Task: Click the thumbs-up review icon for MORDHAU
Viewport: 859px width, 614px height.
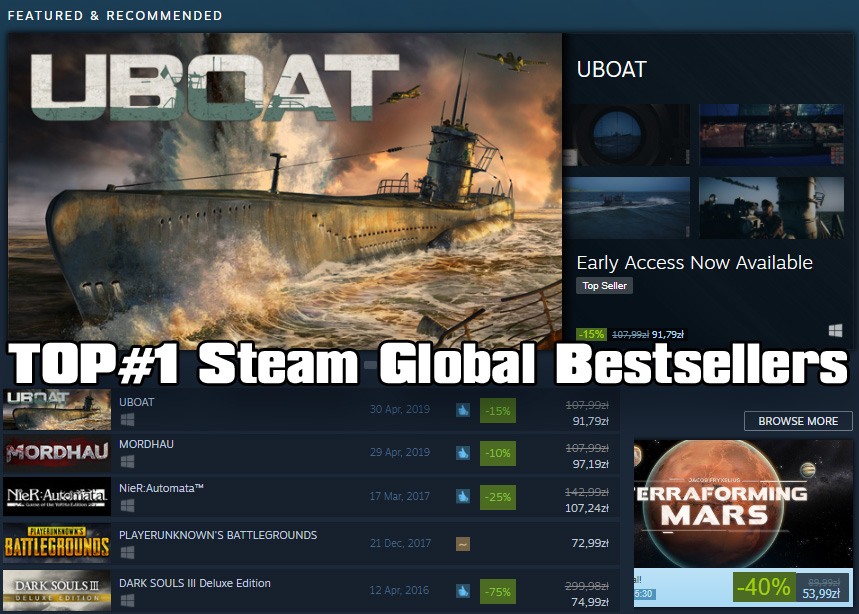Action: (x=463, y=453)
